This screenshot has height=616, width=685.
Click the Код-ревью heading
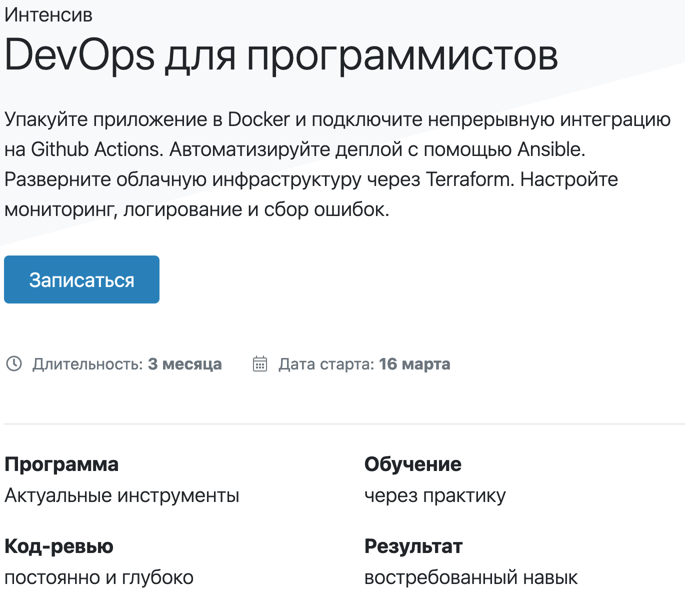tap(59, 546)
